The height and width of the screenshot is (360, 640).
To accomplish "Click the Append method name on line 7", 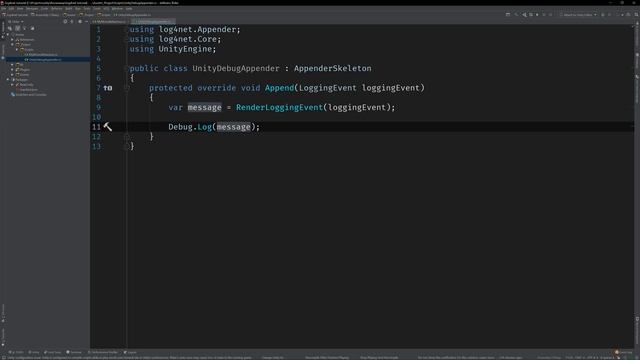I will coord(279,88).
